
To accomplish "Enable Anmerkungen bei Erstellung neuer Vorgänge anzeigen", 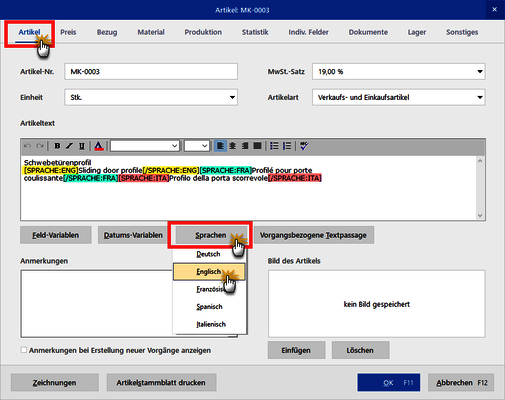I will point(24,350).
